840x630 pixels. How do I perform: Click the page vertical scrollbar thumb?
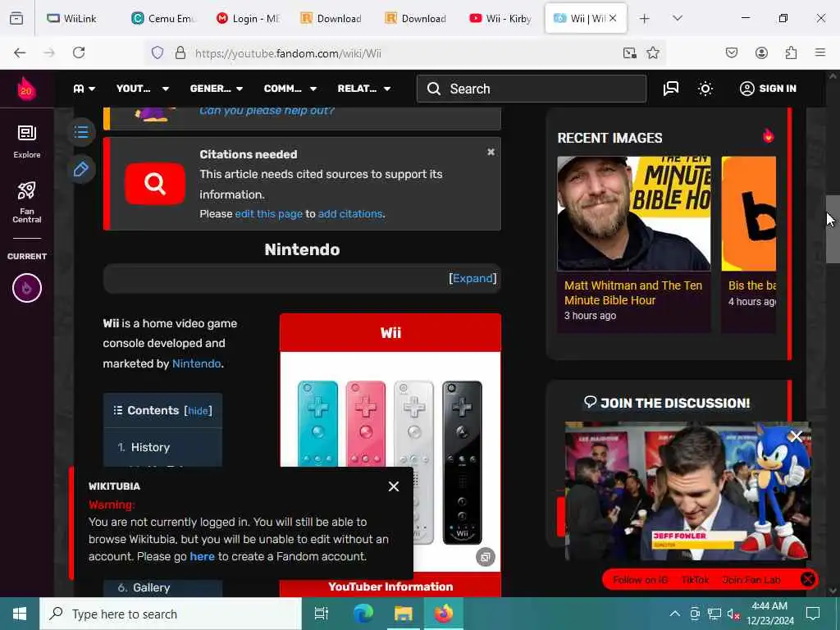click(833, 230)
